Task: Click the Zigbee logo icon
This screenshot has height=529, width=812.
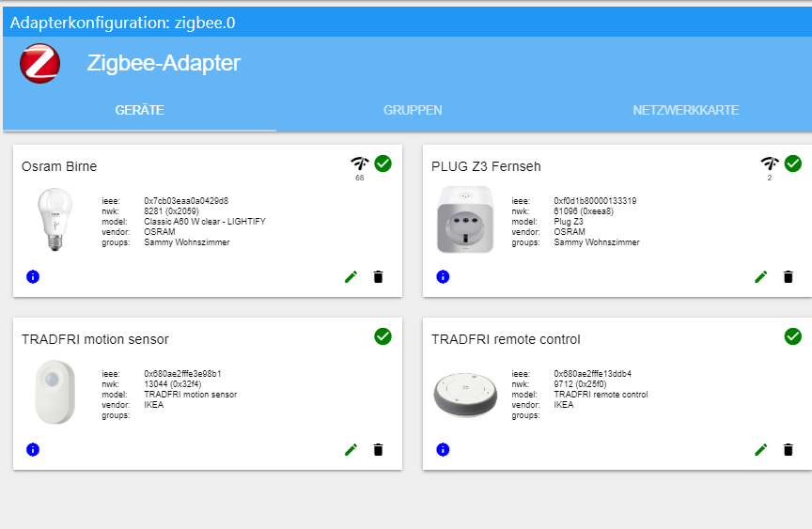Action: pos(39,63)
